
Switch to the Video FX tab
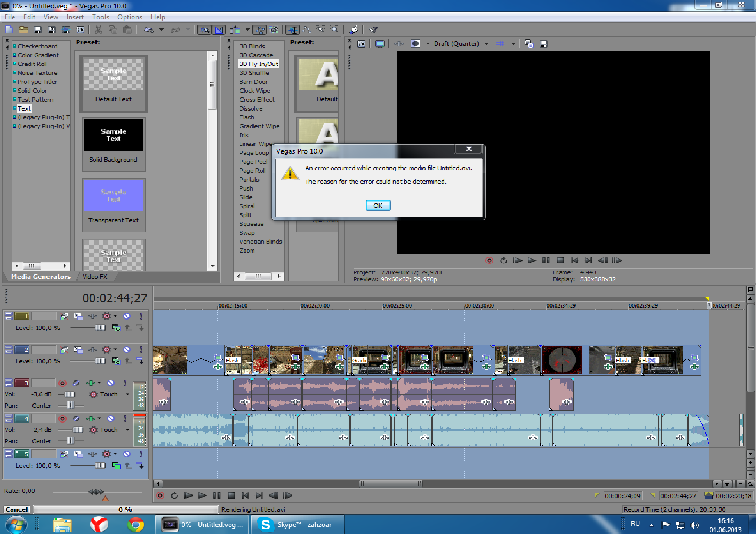click(95, 276)
